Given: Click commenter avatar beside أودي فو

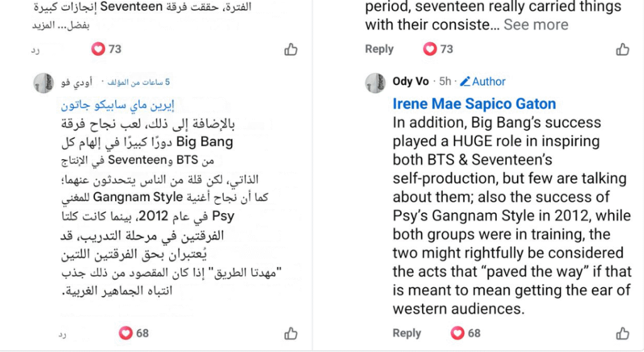Looking at the screenshot, I should 43,82.
